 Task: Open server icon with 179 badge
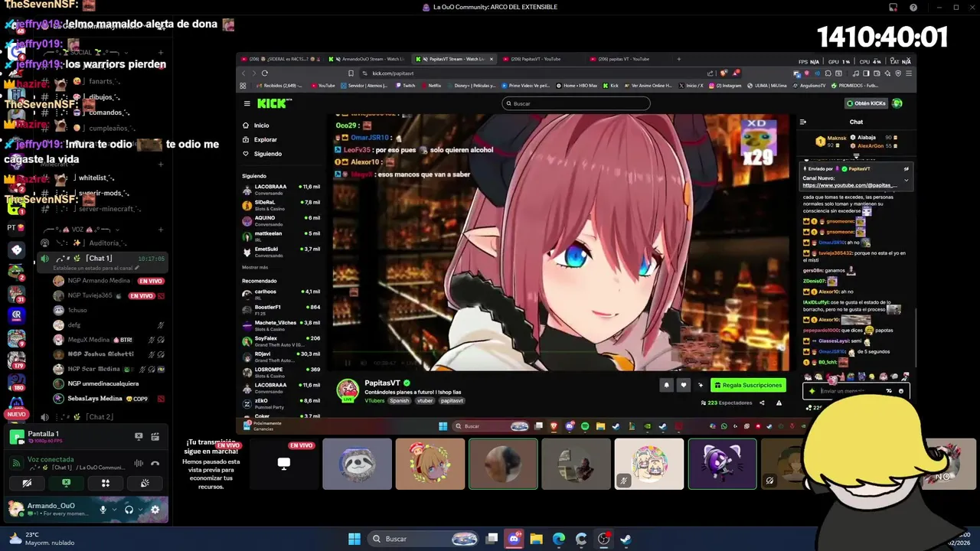[x=16, y=360]
